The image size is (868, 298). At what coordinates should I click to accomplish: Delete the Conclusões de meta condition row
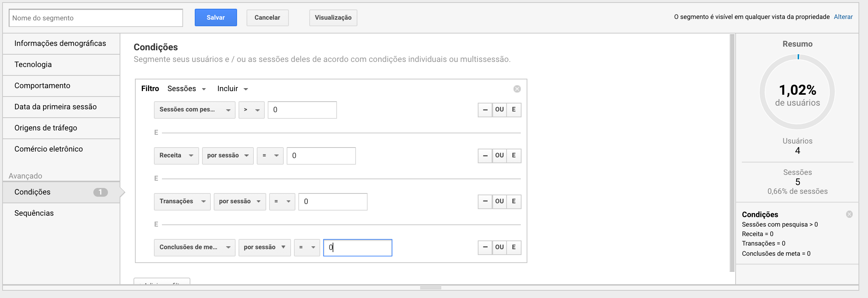(x=485, y=247)
